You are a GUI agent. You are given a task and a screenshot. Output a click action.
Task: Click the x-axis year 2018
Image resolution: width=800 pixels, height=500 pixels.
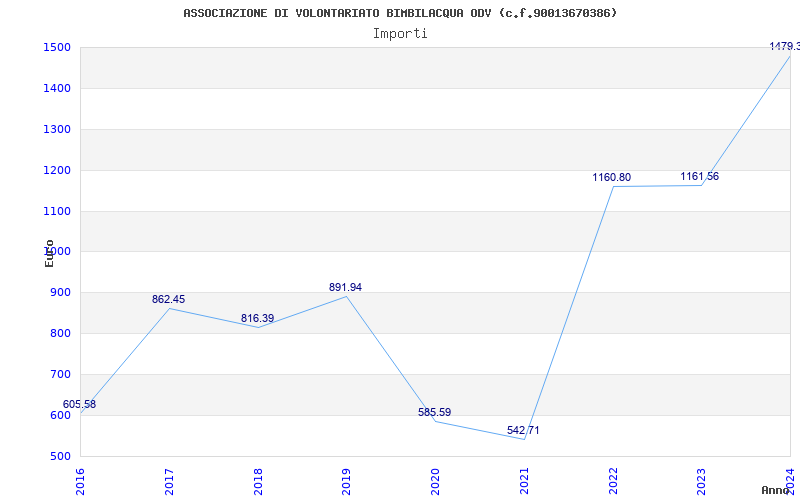(x=258, y=482)
